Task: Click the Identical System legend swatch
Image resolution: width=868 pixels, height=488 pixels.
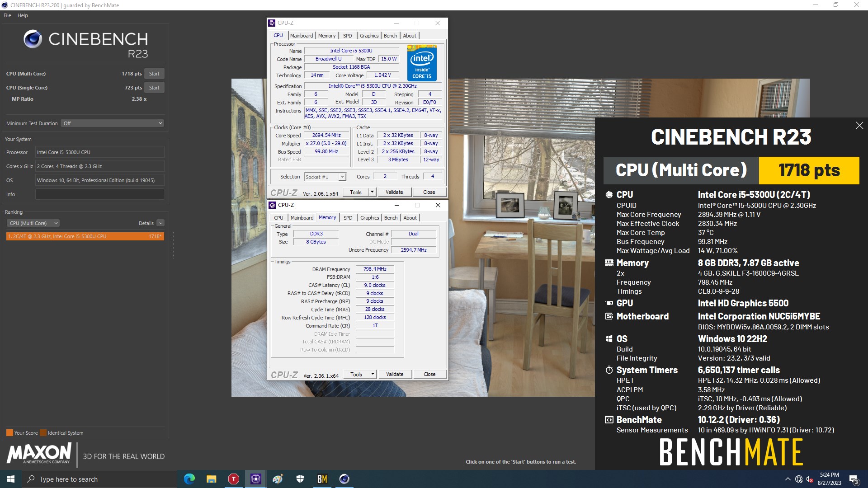Action: point(43,432)
